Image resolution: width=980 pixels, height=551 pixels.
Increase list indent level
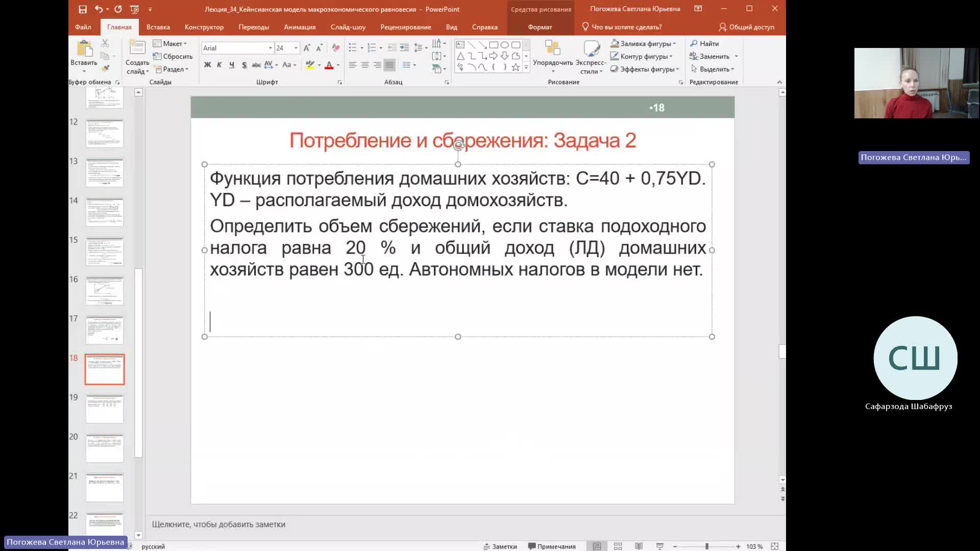404,48
